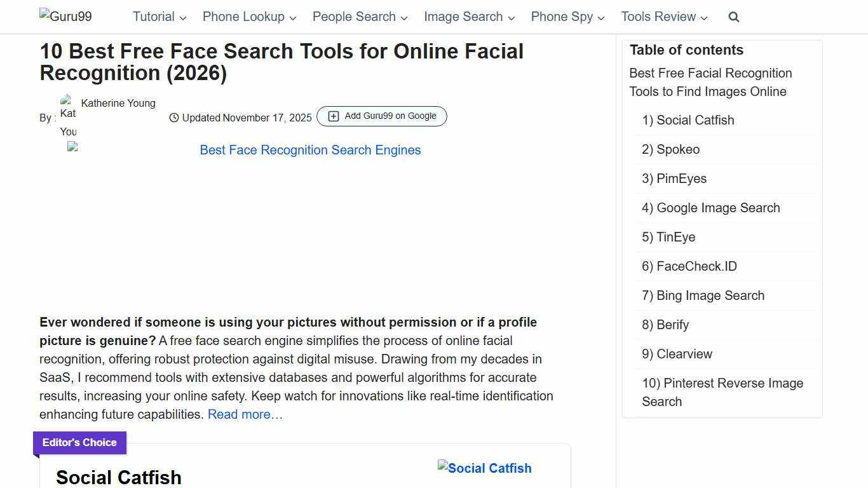Click the broken image placeholder below the byline
Viewport: 868px width, 488px height.
coord(72,147)
